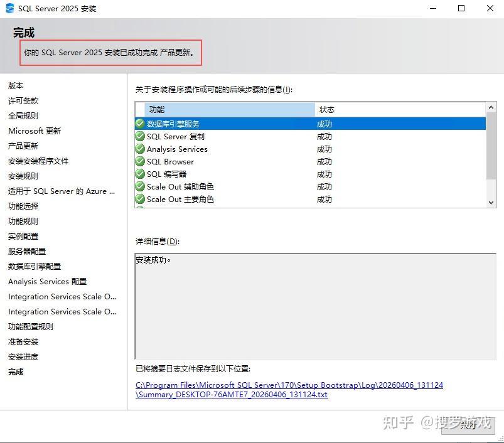
Task: Click the 全局规则 step in sidebar
Action: [x=23, y=115]
